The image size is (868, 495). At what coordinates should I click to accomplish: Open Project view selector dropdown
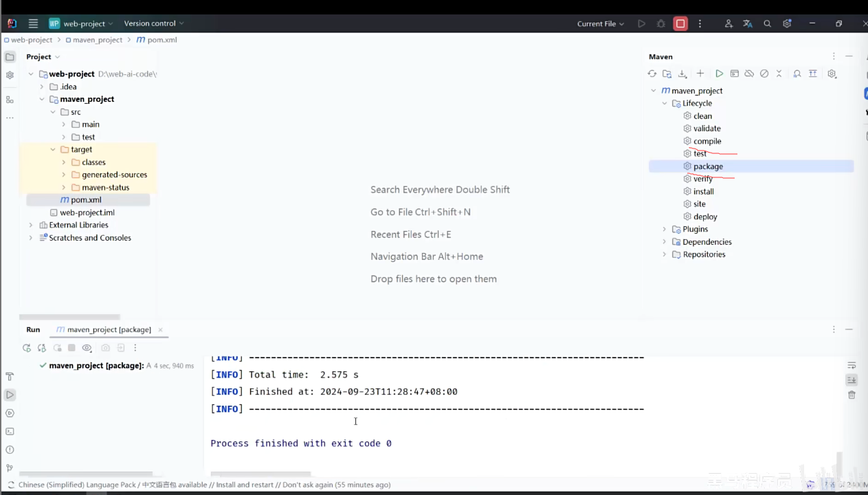[43, 56]
